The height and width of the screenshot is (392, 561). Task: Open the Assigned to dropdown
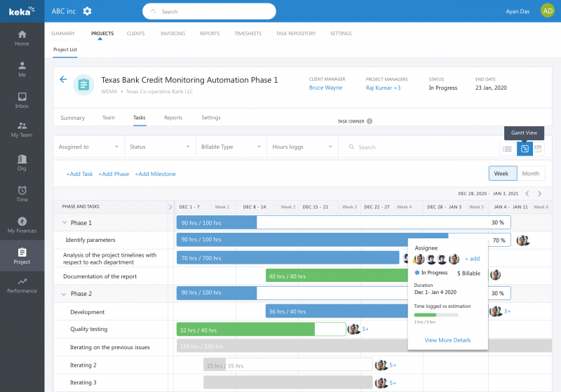(x=89, y=147)
